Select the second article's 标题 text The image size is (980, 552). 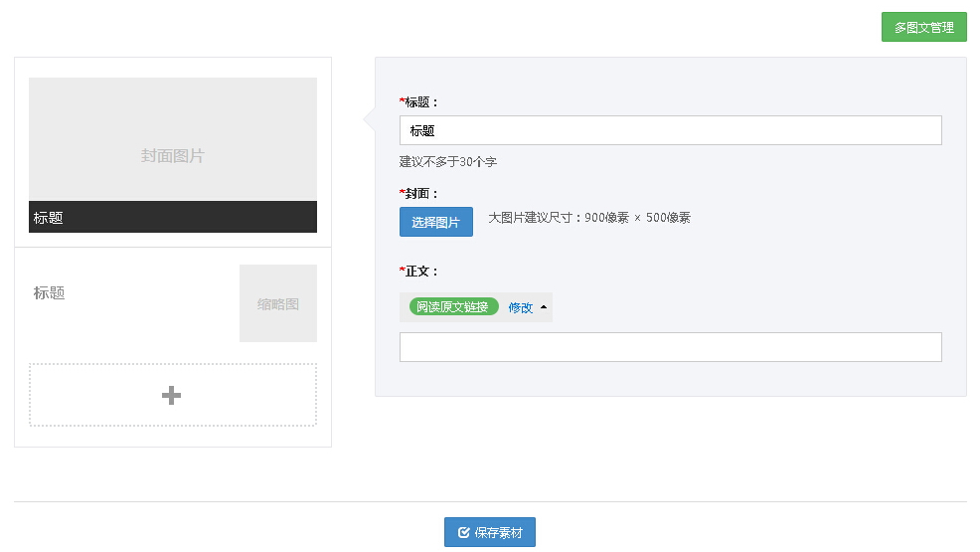[x=50, y=293]
